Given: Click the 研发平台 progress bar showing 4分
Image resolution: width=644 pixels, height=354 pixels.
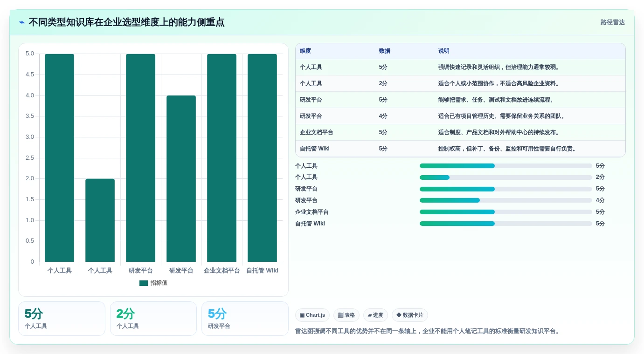Looking at the screenshot, I should click(x=506, y=200).
